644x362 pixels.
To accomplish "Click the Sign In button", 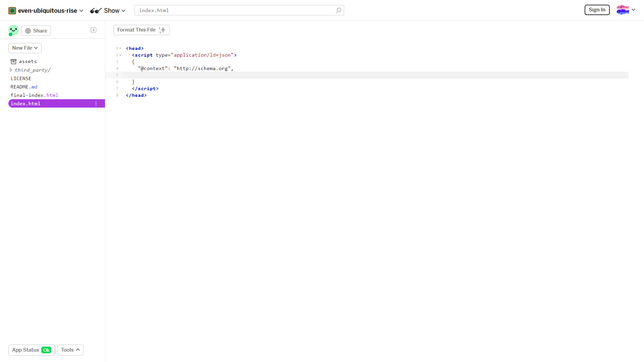I will point(597,10).
